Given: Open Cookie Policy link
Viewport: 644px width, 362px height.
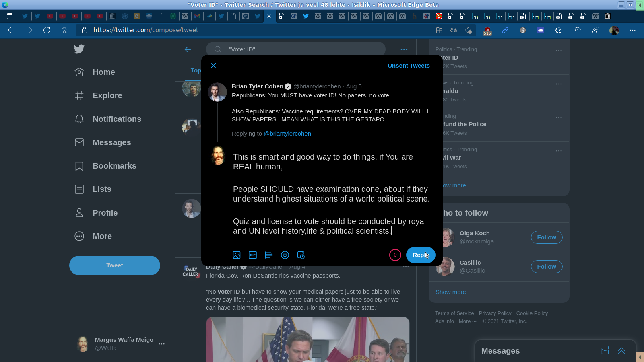Looking at the screenshot, I should 532,313.
